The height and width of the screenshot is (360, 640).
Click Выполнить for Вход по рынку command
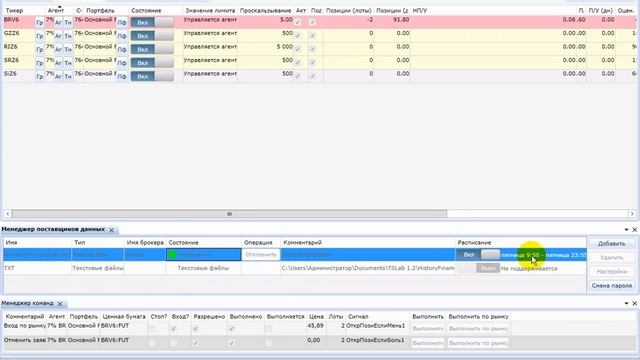pos(428,329)
